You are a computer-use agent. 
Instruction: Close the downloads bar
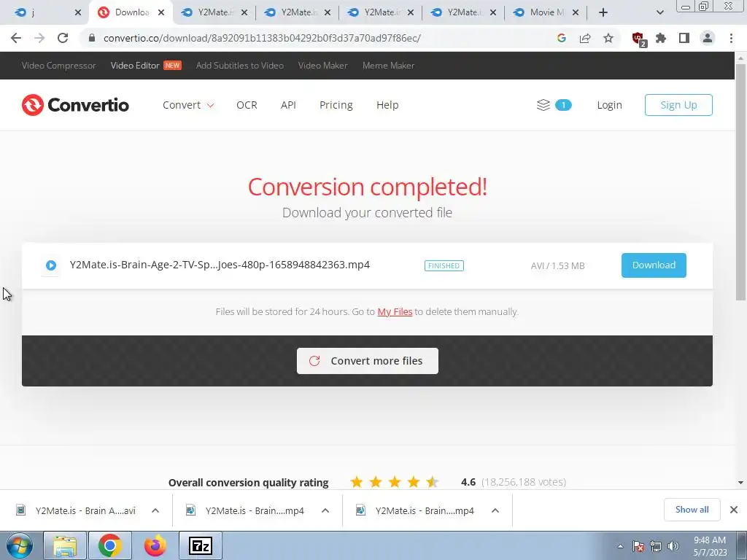click(x=734, y=510)
